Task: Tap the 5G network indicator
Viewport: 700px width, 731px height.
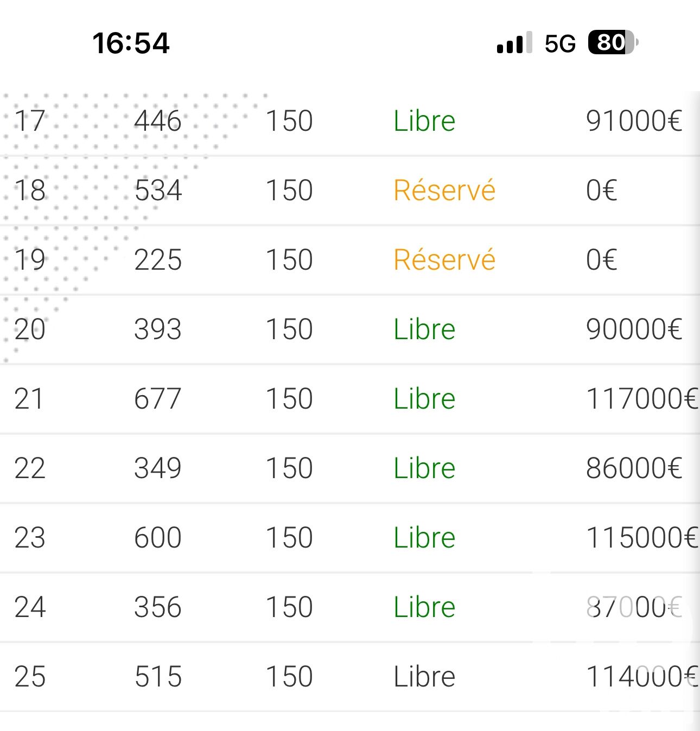Action: tap(559, 43)
